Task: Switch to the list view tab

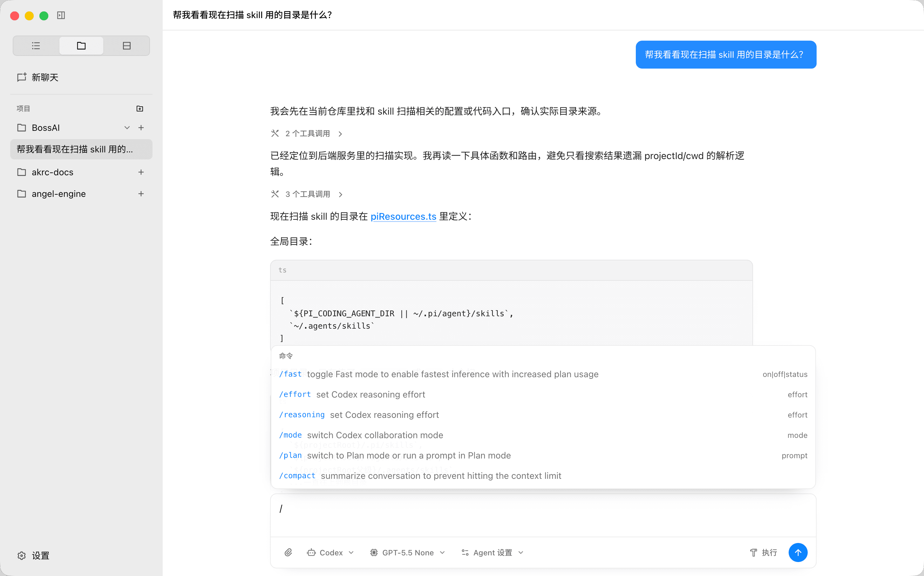Action: pos(36,46)
